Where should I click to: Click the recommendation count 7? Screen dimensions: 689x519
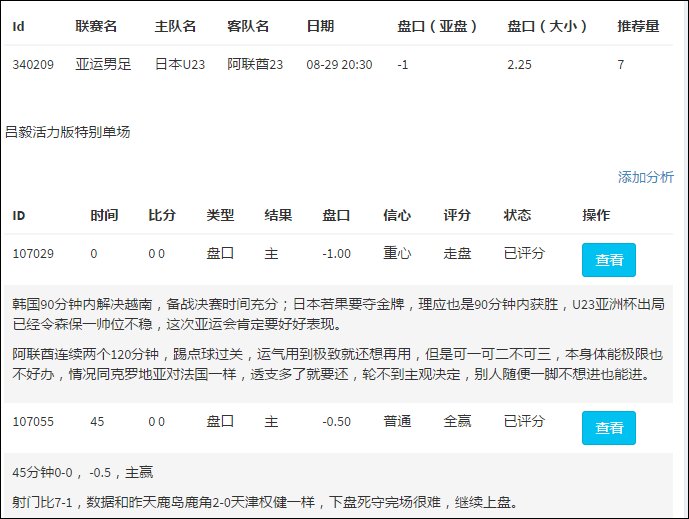620,65
